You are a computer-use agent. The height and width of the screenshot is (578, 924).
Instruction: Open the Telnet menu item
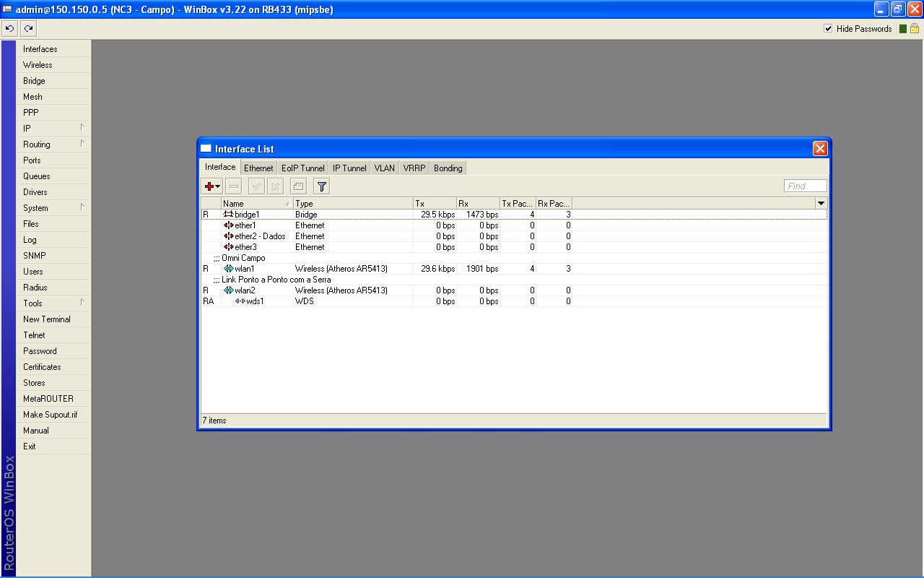(54, 335)
